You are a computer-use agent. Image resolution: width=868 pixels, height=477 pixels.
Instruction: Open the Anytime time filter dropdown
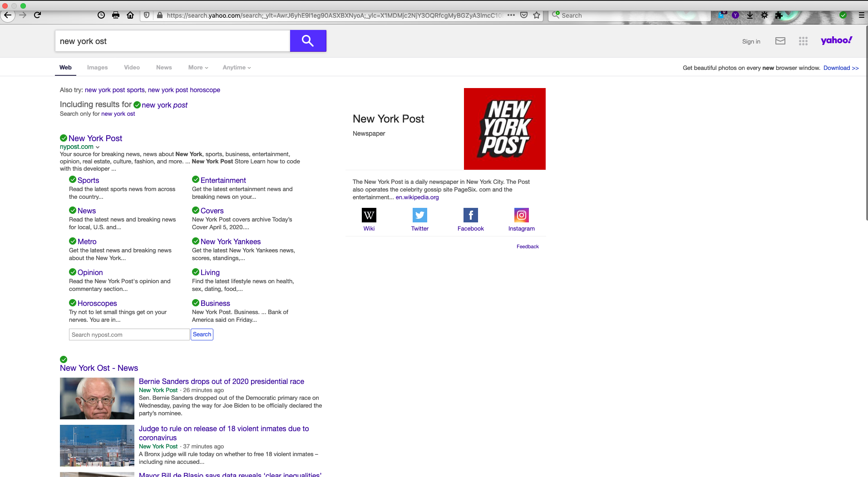(237, 68)
